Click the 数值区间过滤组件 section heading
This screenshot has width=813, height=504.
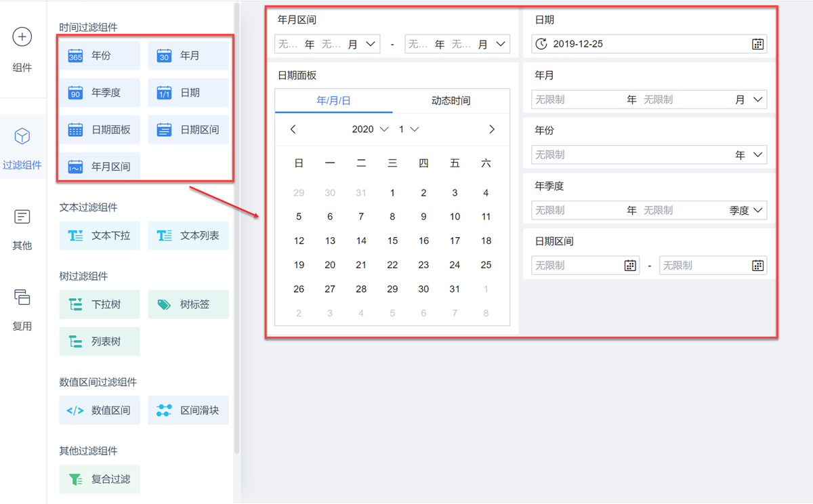[x=98, y=382]
